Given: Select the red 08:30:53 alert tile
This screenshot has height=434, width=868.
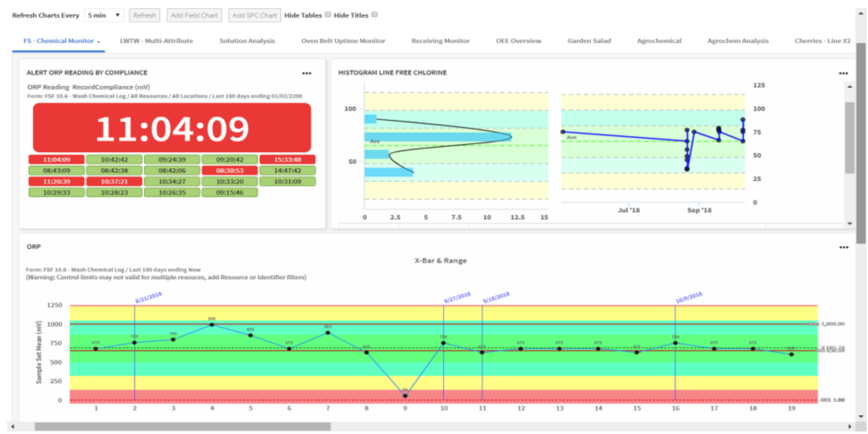Looking at the screenshot, I should pyautogui.click(x=230, y=171).
